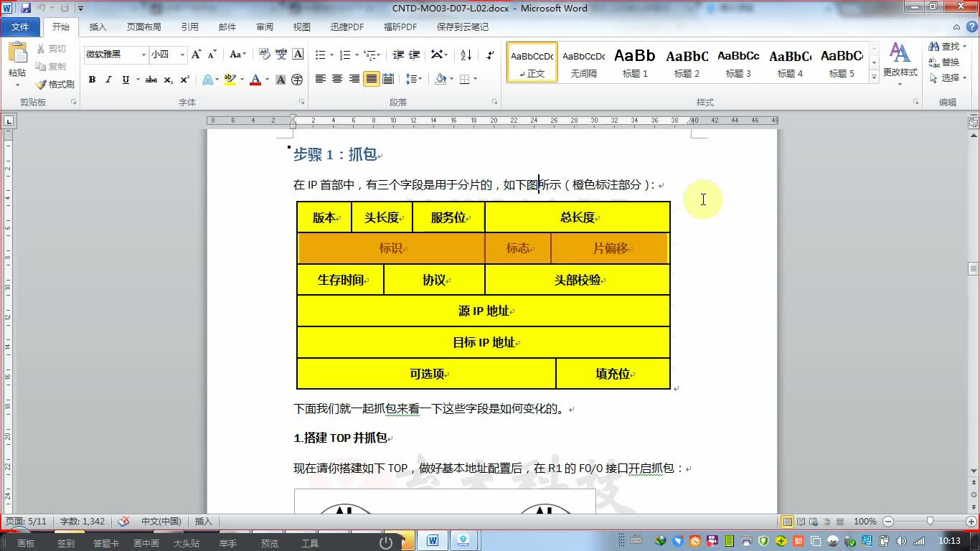
Task: Open the bullet list dropdown arrow
Action: coord(331,55)
